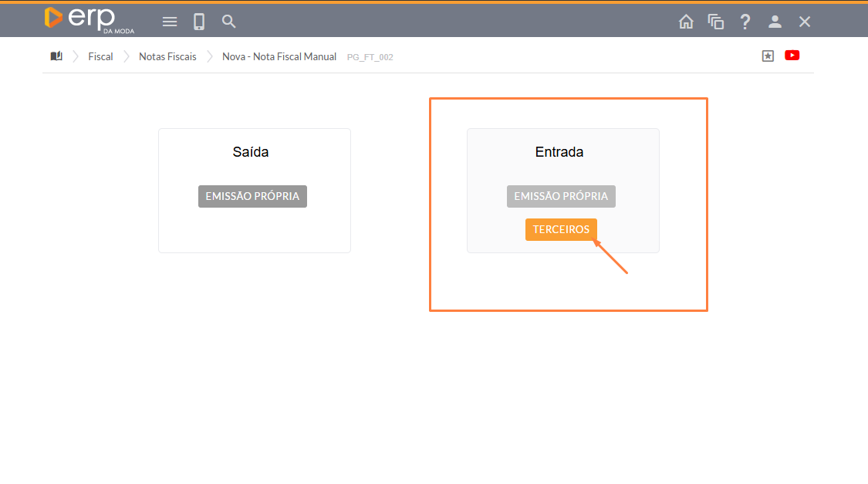Click the book icon in breadcrumb
868x484 pixels.
56,56
